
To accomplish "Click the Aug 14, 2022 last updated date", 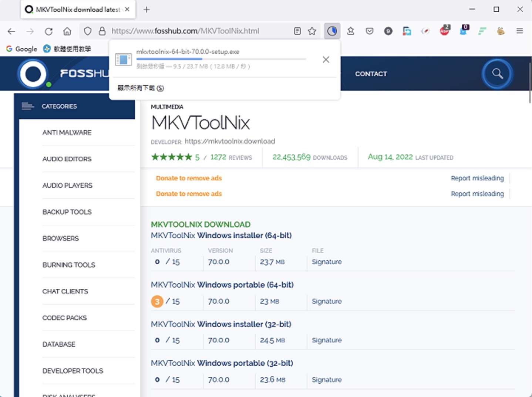I will [390, 157].
